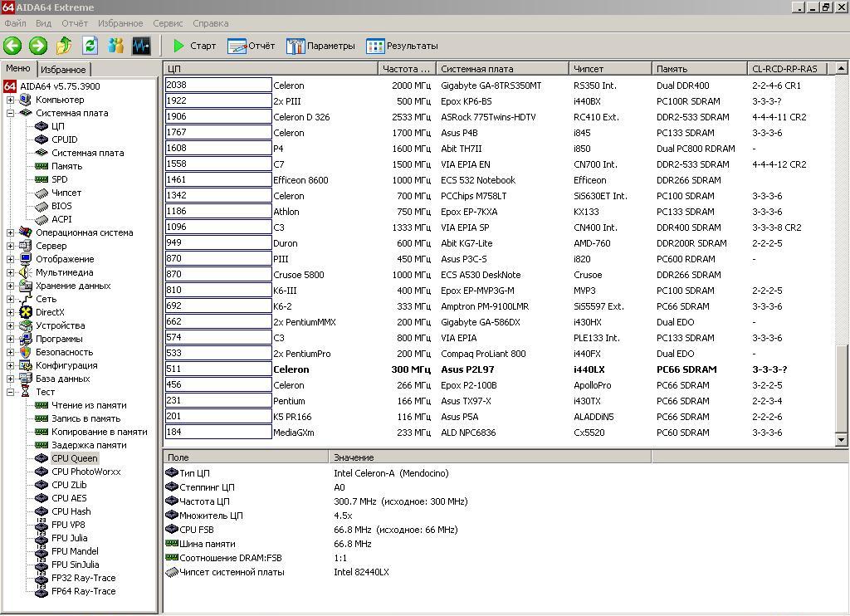Select the Чипсет tree item
Viewport: 850px width, 616px height.
(x=66, y=193)
